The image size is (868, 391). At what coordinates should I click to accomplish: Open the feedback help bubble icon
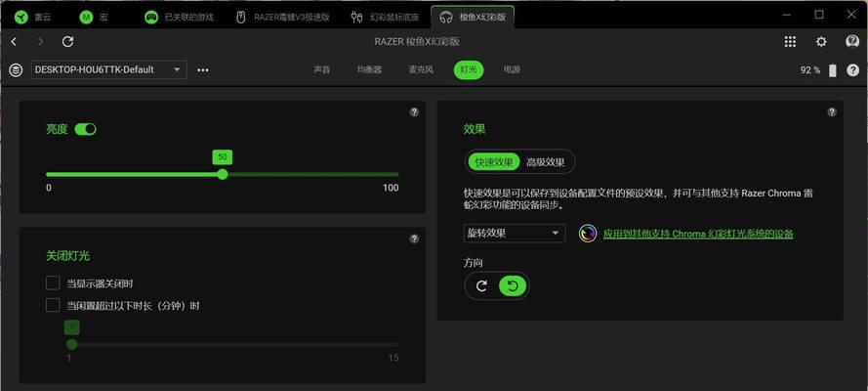tap(852, 41)
